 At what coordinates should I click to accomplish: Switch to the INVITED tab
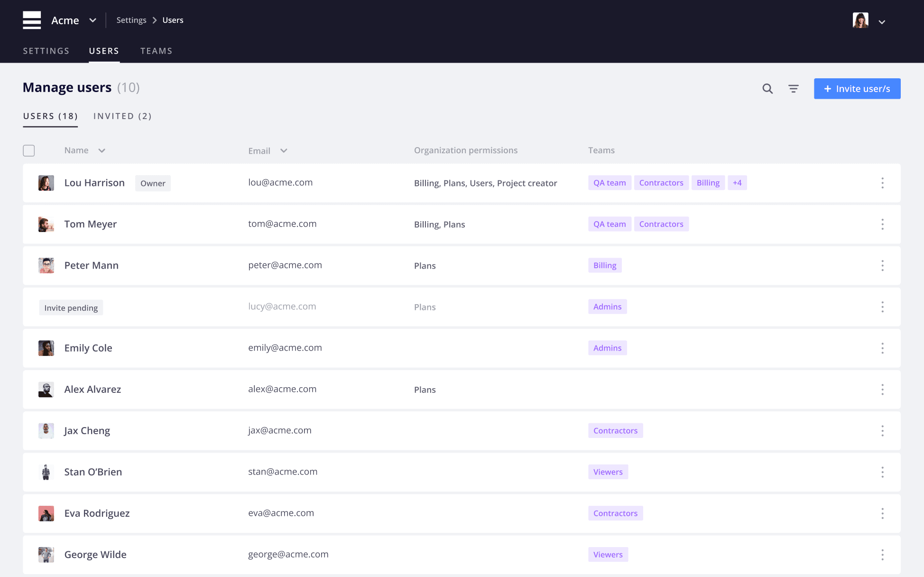[122, 116]
